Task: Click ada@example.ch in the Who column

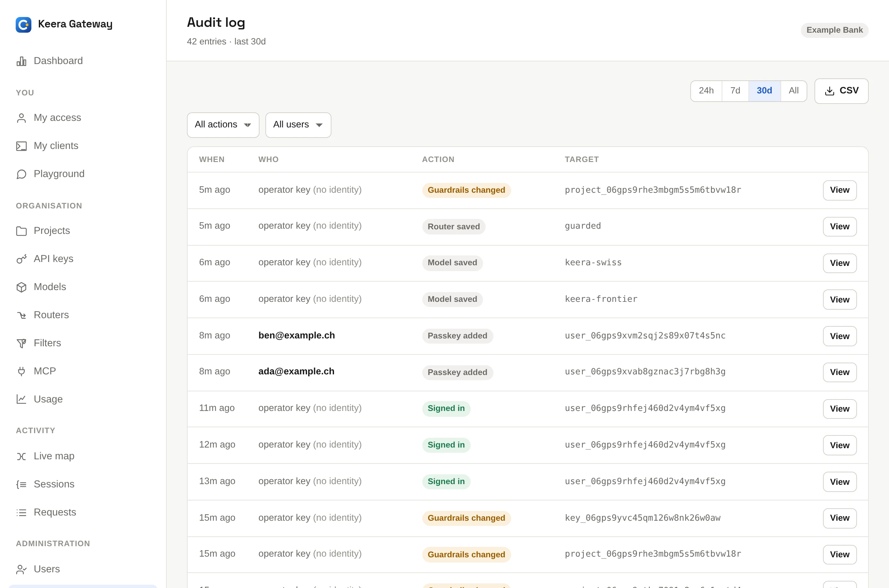Action: coord(296,371)
